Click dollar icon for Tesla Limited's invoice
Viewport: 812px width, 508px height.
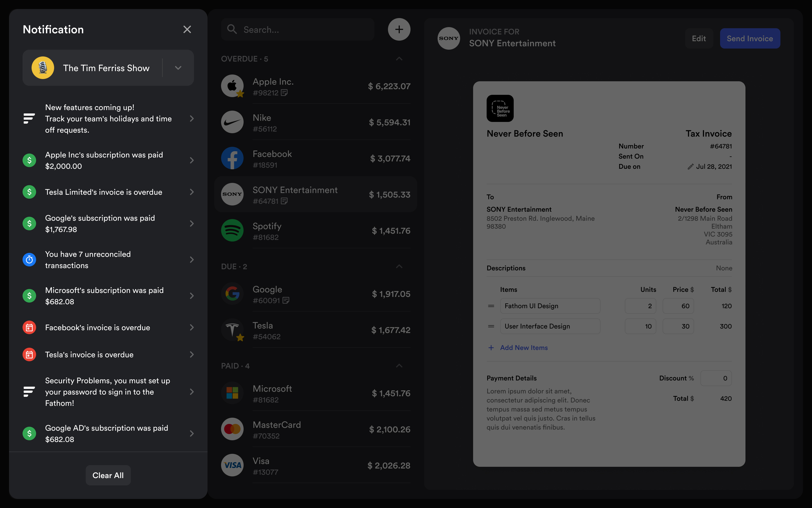pos(29,192)
